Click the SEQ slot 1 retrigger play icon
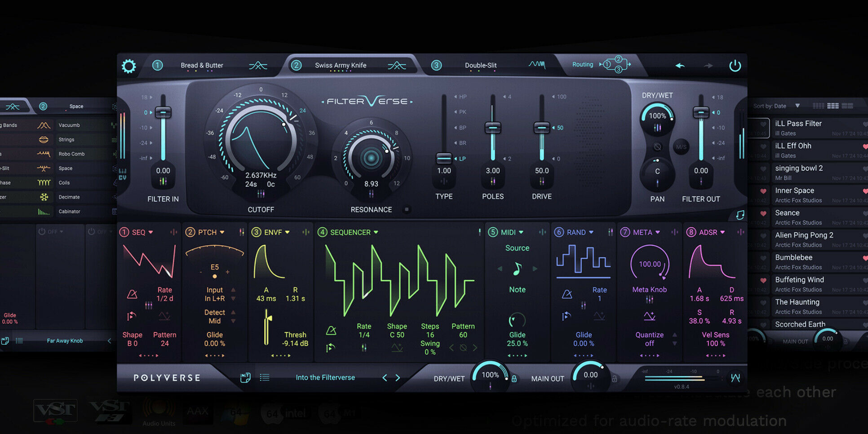This screenshot has height=434, width=868. 131,316
